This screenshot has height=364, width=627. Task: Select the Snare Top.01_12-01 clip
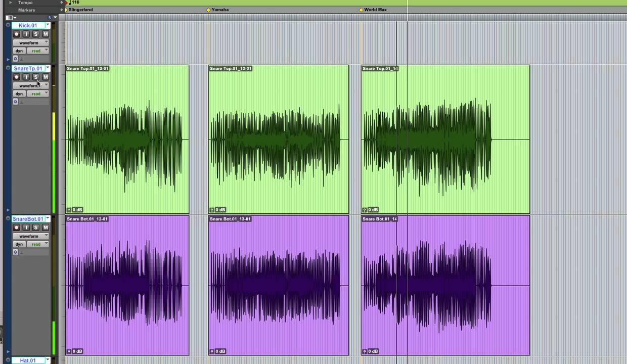(127, 139)
